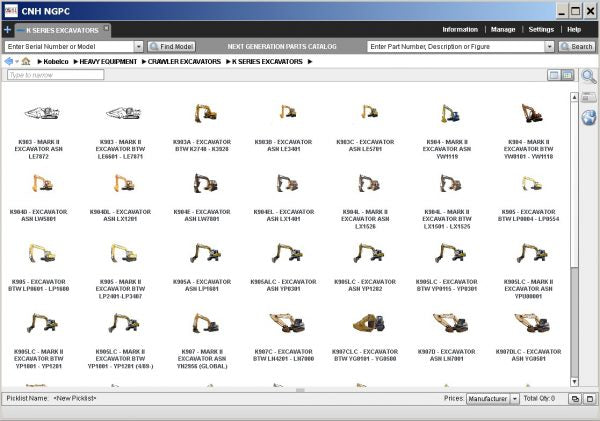Open the card panel icon in right sidebar

[x=588, y=98]
